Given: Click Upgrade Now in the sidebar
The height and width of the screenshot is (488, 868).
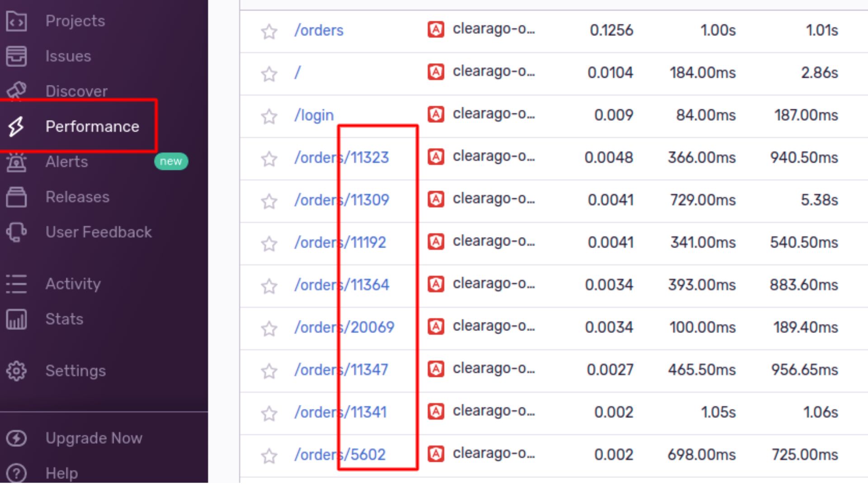Looking at the screenshot, I should tap(94, 438).
